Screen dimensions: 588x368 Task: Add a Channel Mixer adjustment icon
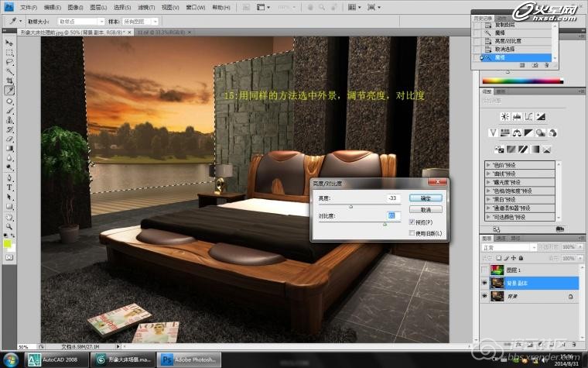click(552, 132)
